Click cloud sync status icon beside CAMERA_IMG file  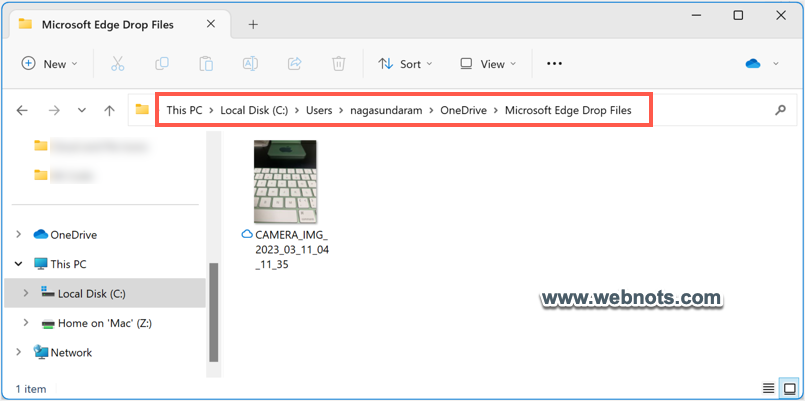tap(247, 235)
